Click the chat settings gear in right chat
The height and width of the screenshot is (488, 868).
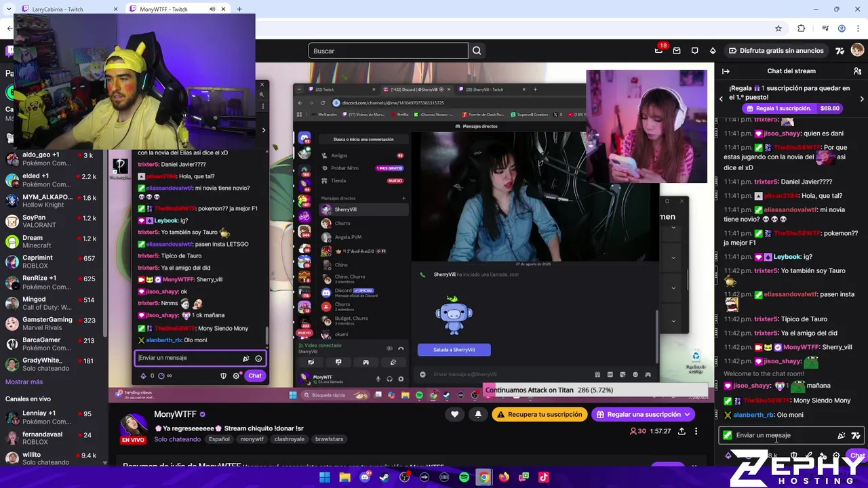[836, 456]
